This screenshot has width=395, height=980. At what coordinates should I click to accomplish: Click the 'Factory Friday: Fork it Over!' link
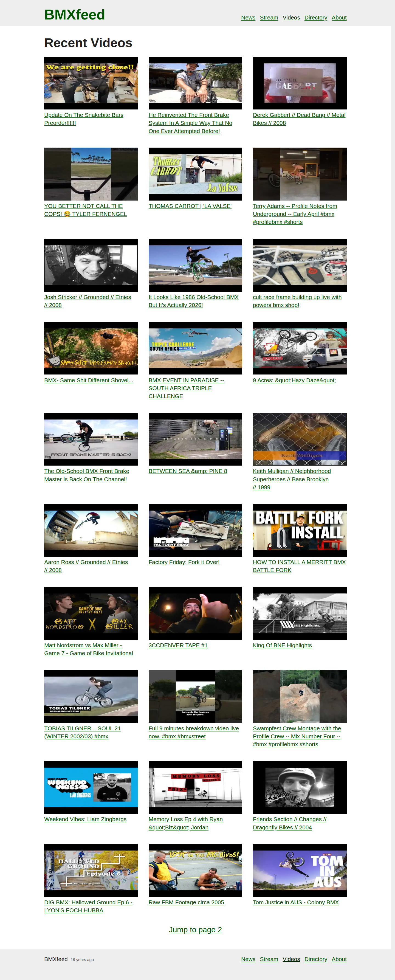click(x=184, y=562)
